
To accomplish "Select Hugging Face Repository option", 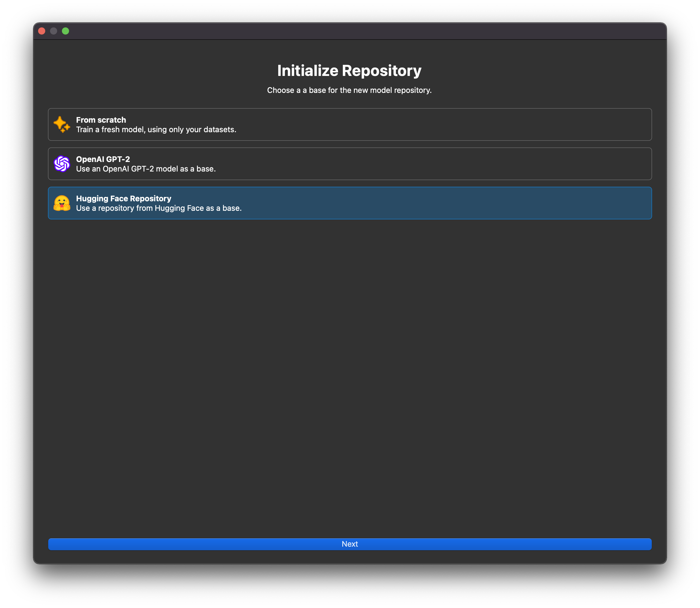I will tap(349, 203).
